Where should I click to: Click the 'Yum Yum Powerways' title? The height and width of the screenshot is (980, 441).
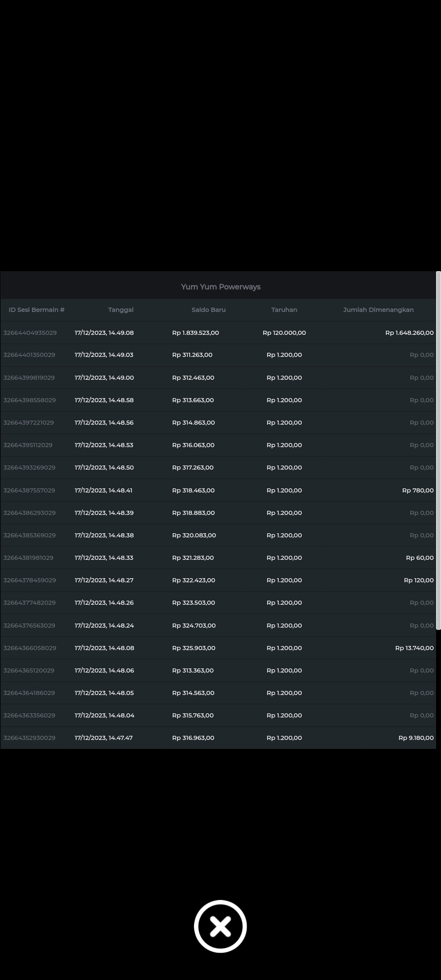(220, 287)
